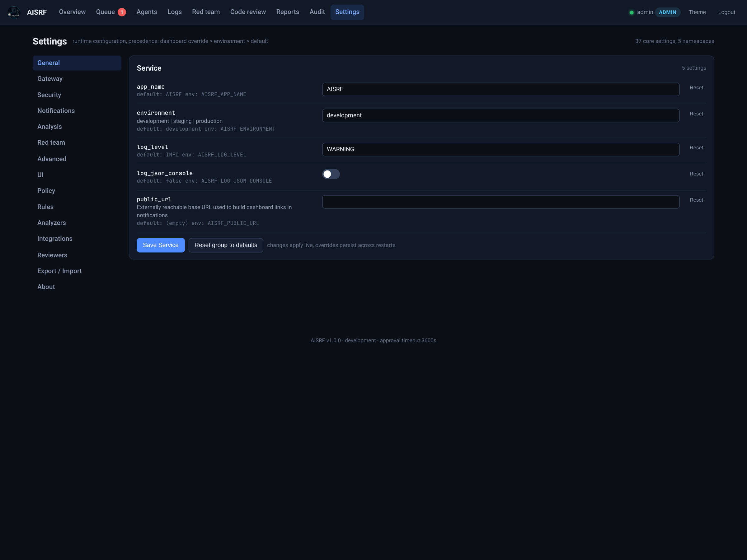This screenshot has width=747, height=560.
Task: Open the Code review page
Action: pos(248,12)
